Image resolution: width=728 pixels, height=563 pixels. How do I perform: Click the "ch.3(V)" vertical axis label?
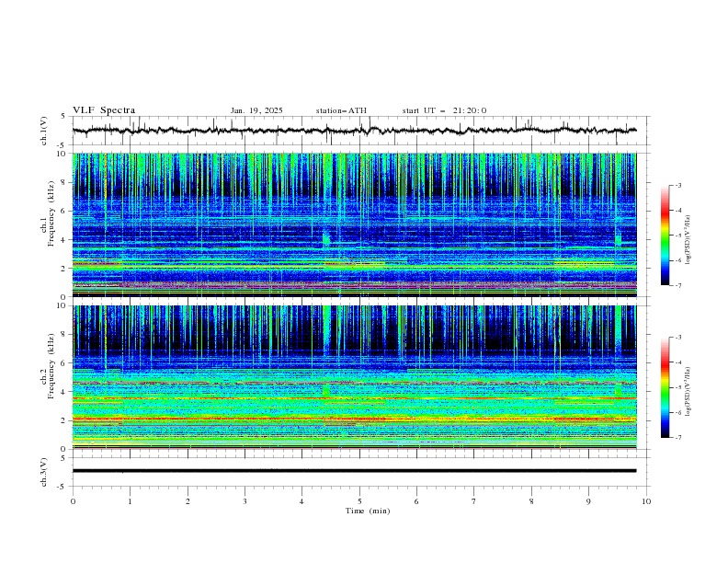pos(44,472)
